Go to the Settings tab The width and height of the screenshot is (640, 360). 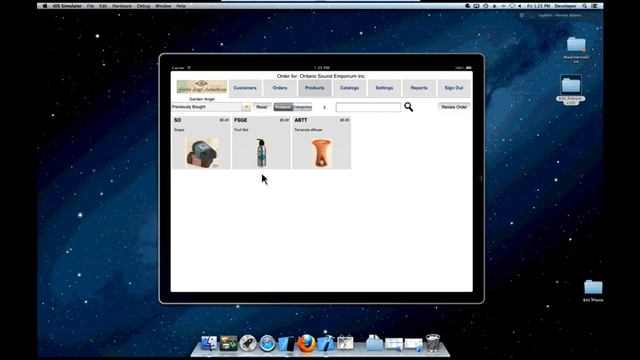click(384, 88)
